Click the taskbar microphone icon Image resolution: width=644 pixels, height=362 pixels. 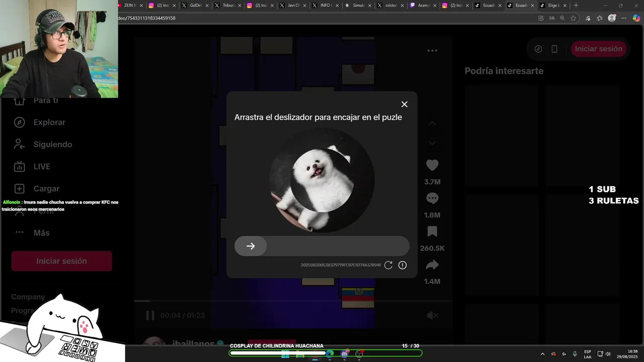point(575,354)
